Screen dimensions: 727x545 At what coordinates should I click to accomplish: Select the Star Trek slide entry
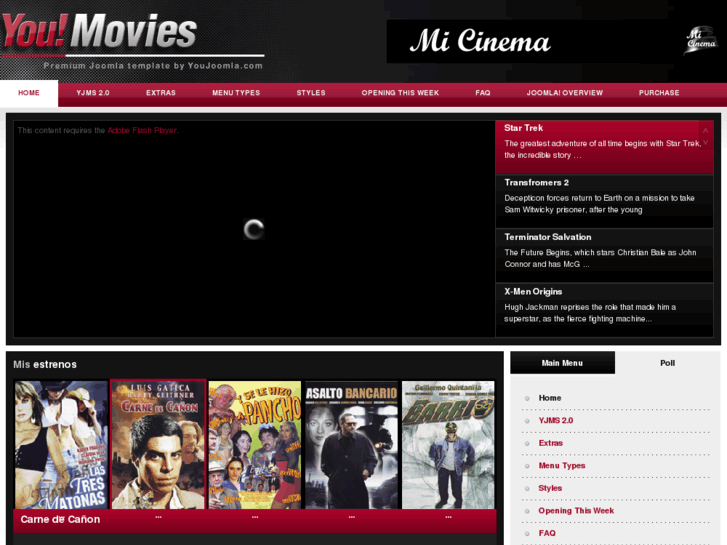[x=604, y=147]
